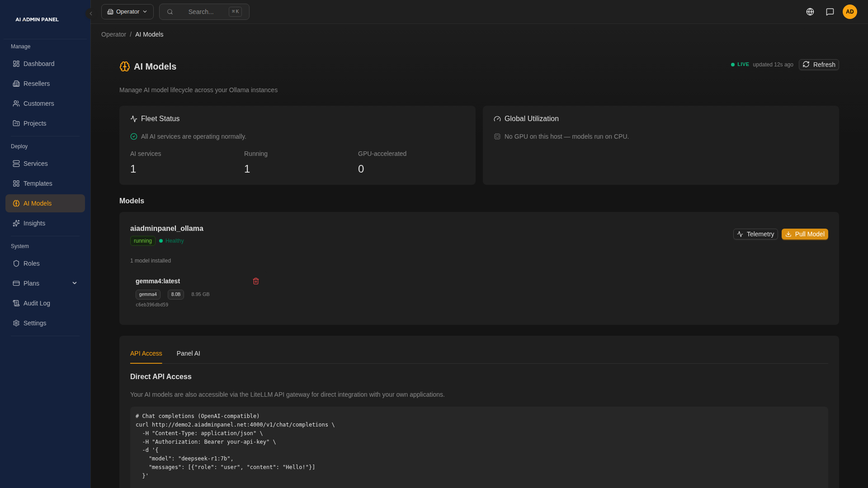
Task: Click the c6eb396dbd59 model hash
Action: coord(152,305)
